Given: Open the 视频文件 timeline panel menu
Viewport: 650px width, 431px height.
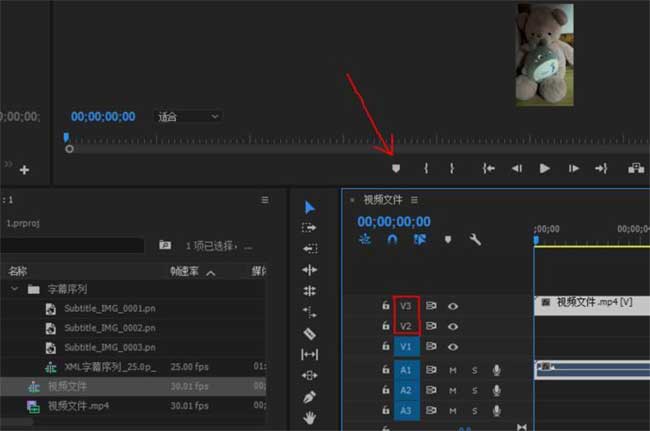Looking at the screenshot, I should pyautogui.click(x=414, y=200).
